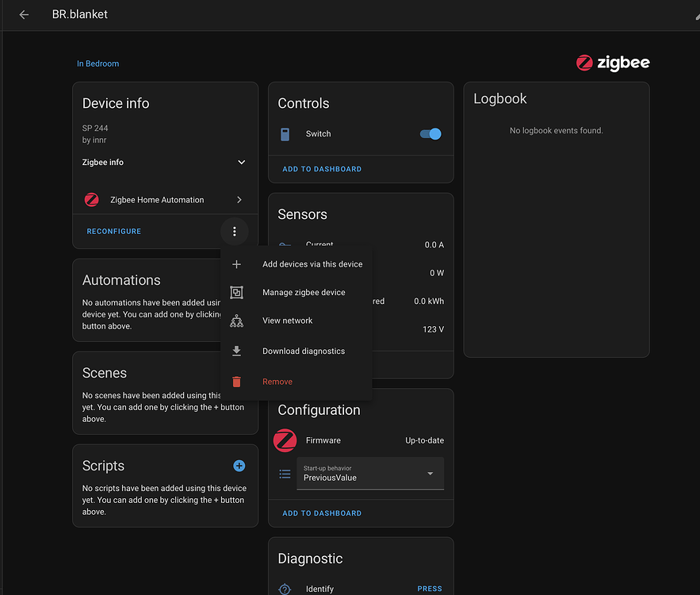700x595 pixels.
Task: Click the plus icon beside Add devices
Action: click(236, 264)
